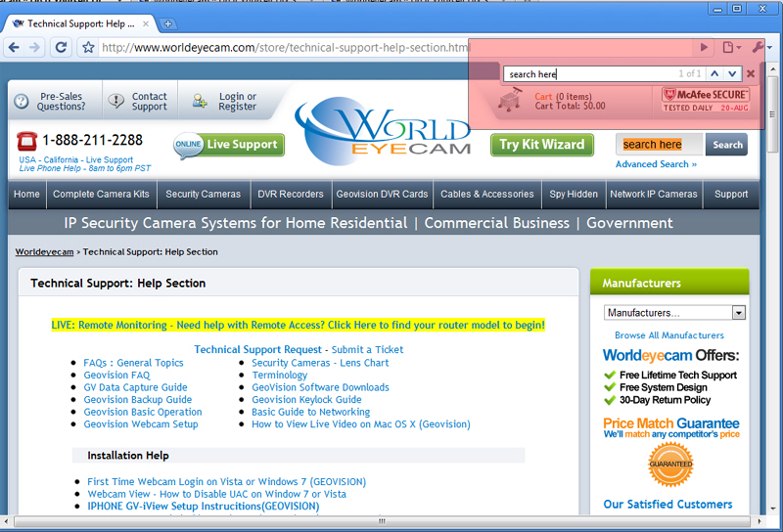The height and width of the screenshot is (532, 783).
Task: Expand the Manufacturers dropdown
Action: click(674, 313)
